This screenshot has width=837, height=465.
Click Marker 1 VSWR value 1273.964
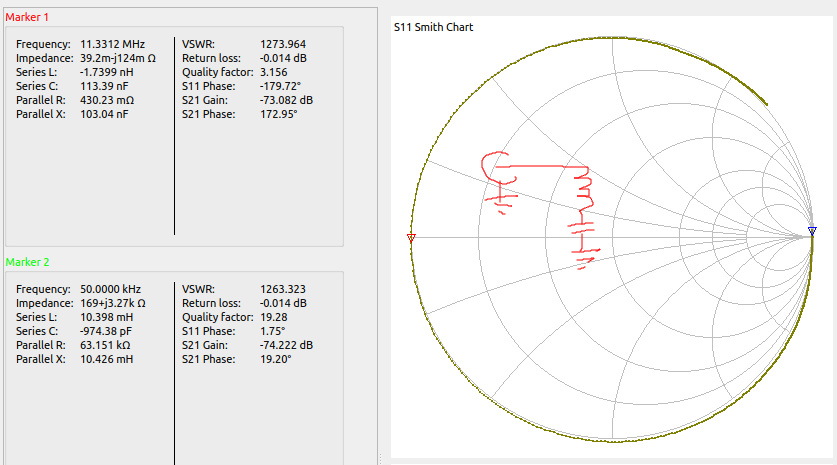[283, 44]
